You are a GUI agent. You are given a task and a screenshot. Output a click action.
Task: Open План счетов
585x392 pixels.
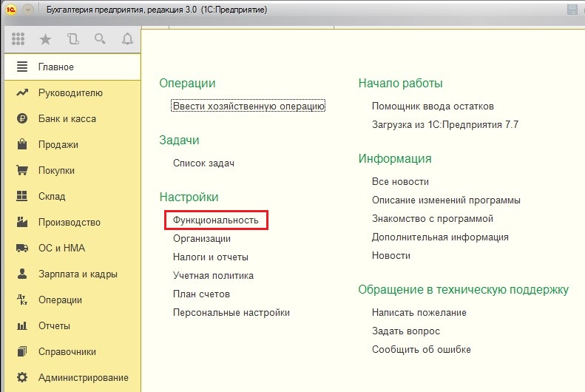tap(201, 294)
